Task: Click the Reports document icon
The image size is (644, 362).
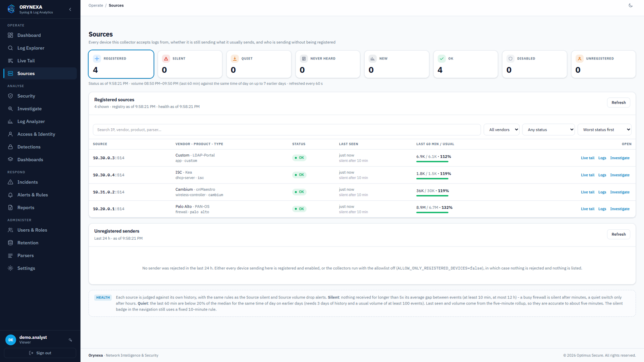Action: pyautogui.click(x=10, y=208)
